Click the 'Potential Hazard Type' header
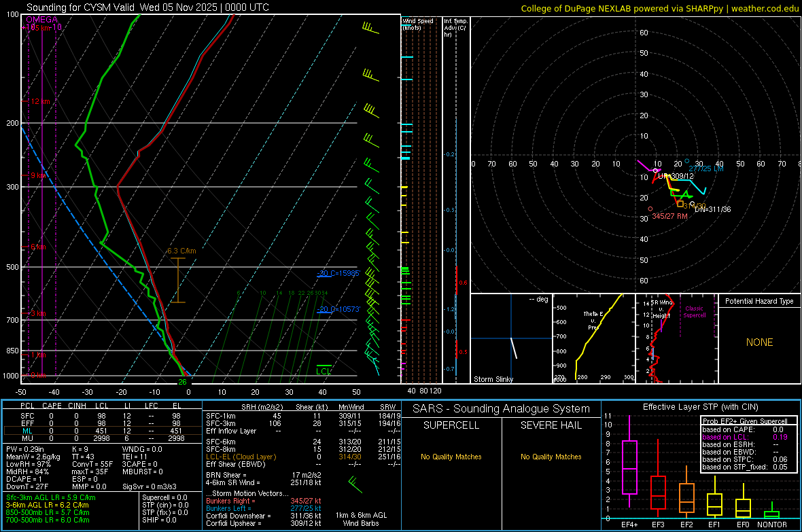The height and width of the screenshot is (532, 802). pos(759,301)
